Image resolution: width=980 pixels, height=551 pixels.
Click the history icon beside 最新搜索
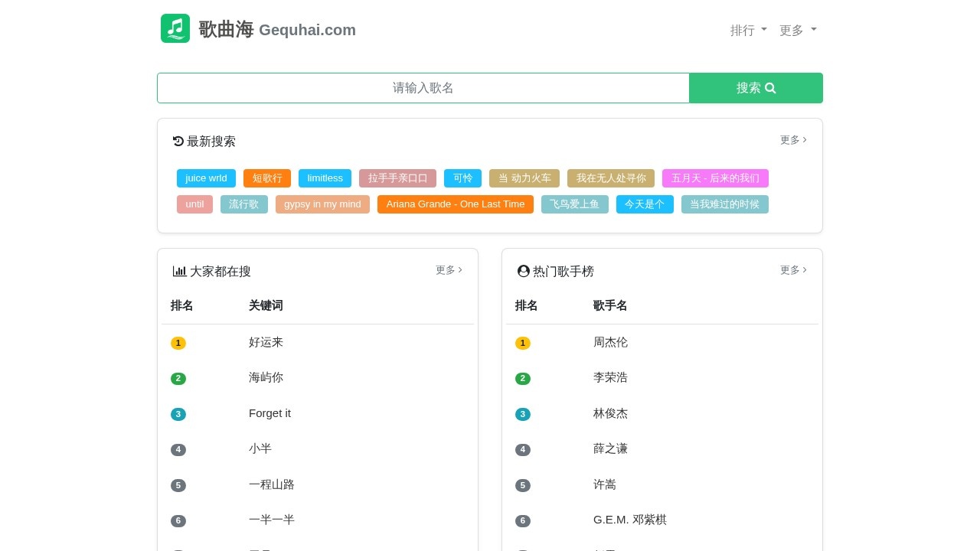pyautogui.click(x=178, y=140)
